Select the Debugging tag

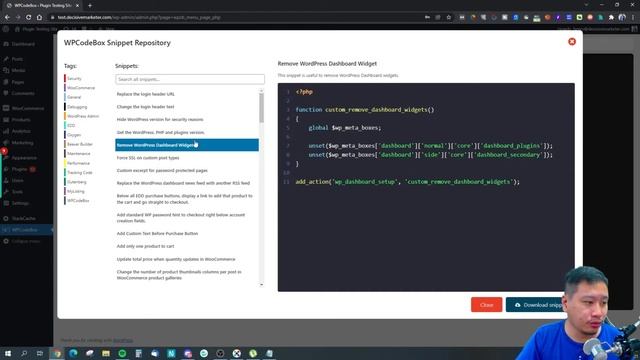[77, 107]
